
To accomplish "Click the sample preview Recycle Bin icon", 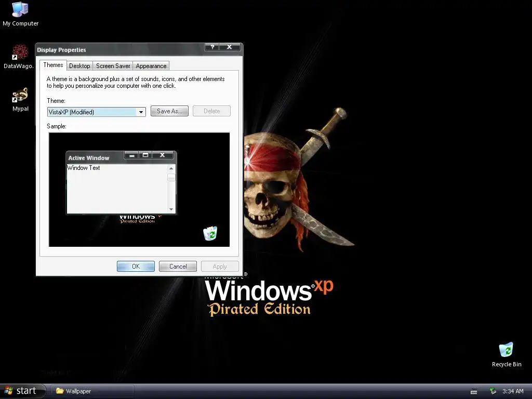I will (210, 233).
